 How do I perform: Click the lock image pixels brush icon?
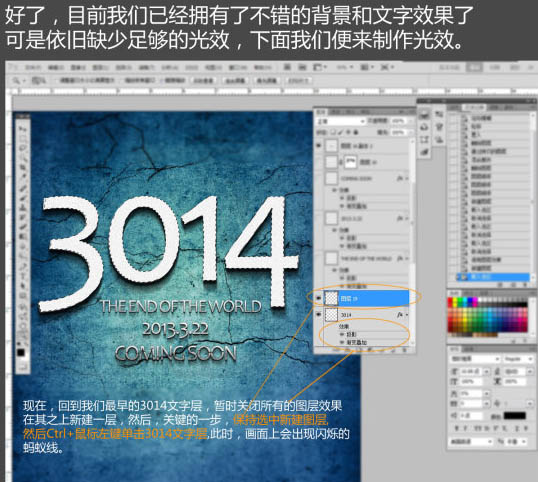tap(340, 132)
